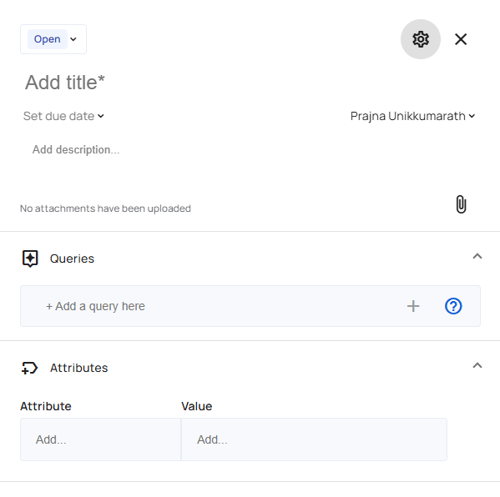Viewport: 500px width, 497px height.
Task: Expand Set due date dropdown
Action: 64,116
